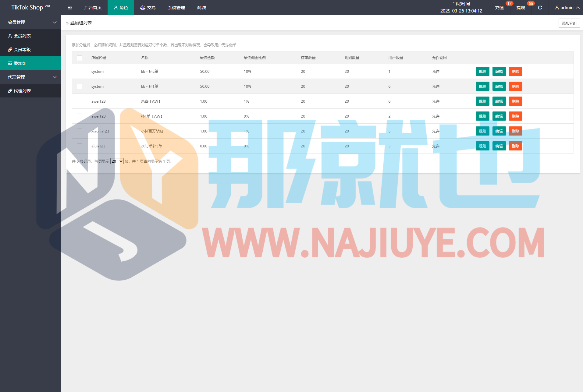Click the refresh icon in top bar

click(540, 8)
